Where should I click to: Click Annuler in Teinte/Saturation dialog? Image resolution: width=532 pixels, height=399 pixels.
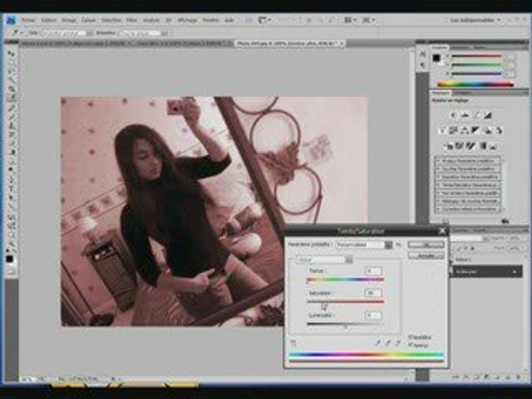[426, 255]
